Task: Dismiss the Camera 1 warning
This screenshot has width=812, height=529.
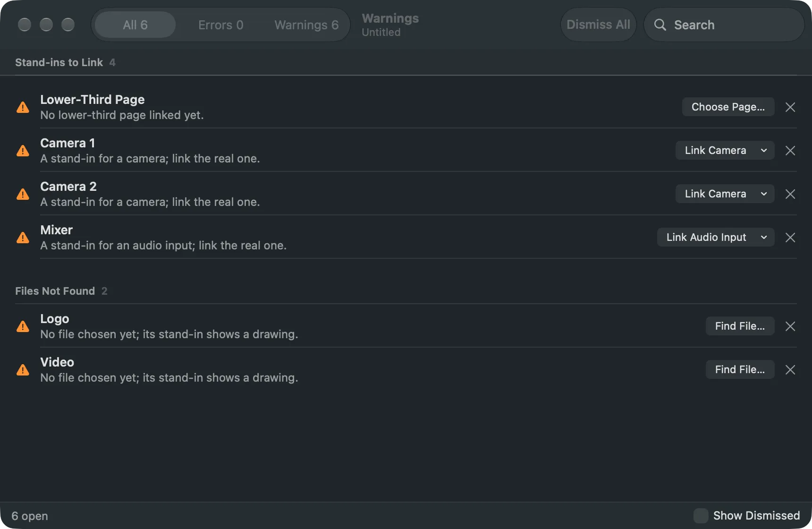Action: pyautogui.click(x=790, y=151)
